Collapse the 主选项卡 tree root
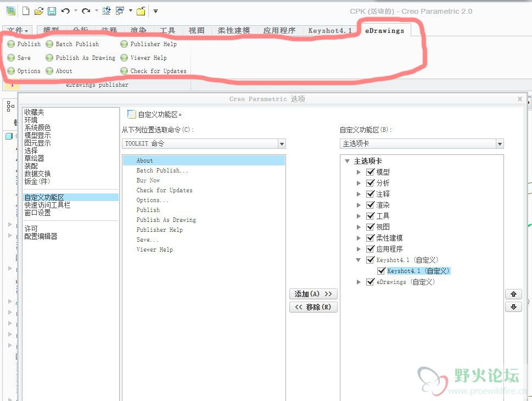The image size is (532, 401). (x=347, y=161)
